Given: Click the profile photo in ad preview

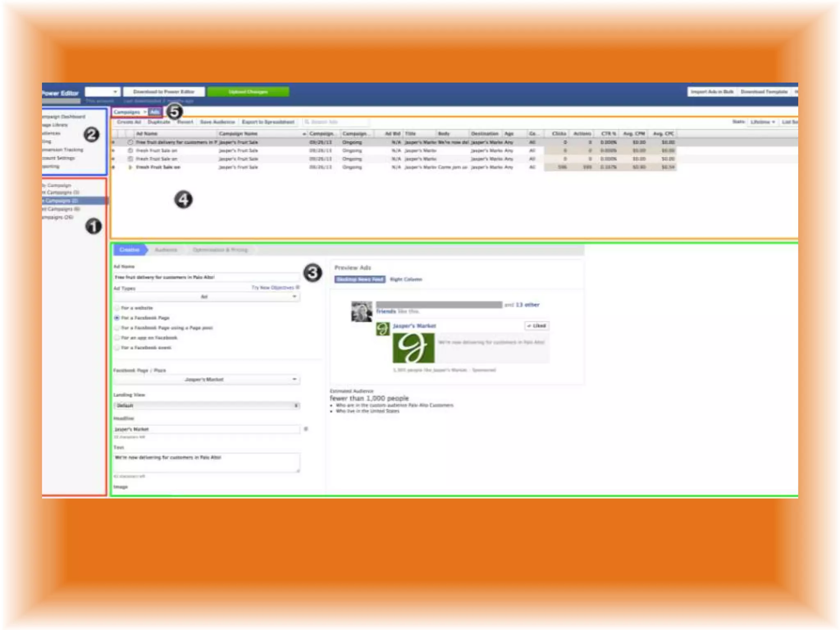Looking at the screenshot, I should [361, 311].
